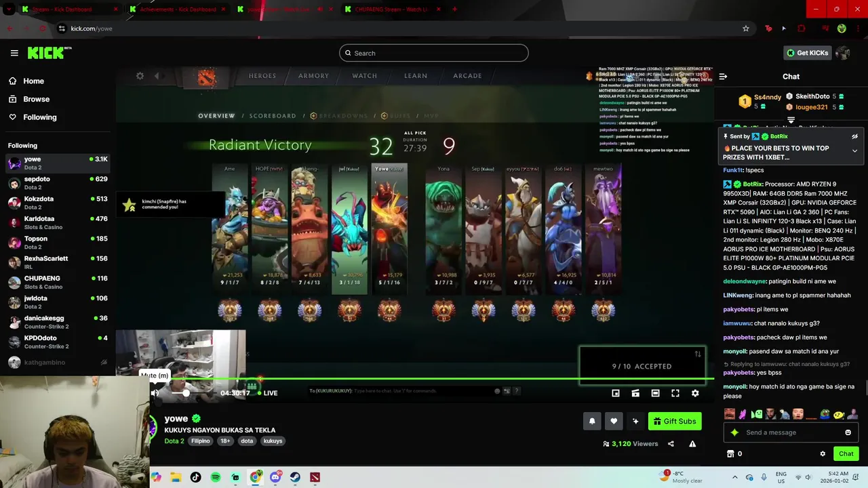Select the kukuys tag
868x488 pixels.
coord(273,441)
